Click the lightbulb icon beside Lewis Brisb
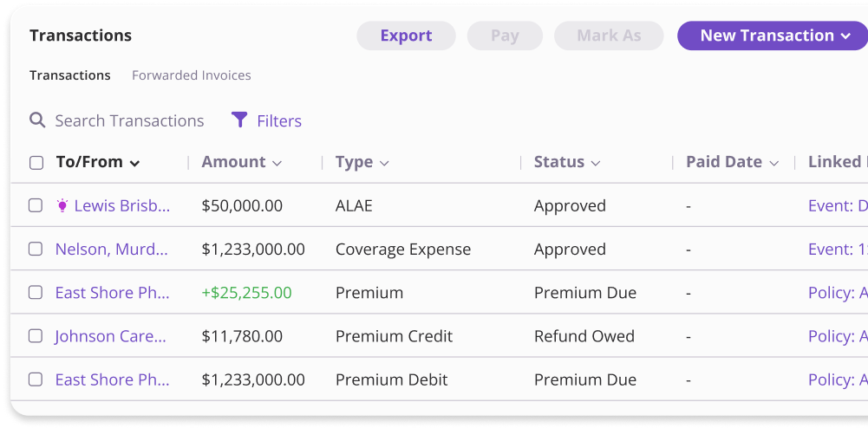The height and width of the screenshot is (428, 868). [62, 206]
